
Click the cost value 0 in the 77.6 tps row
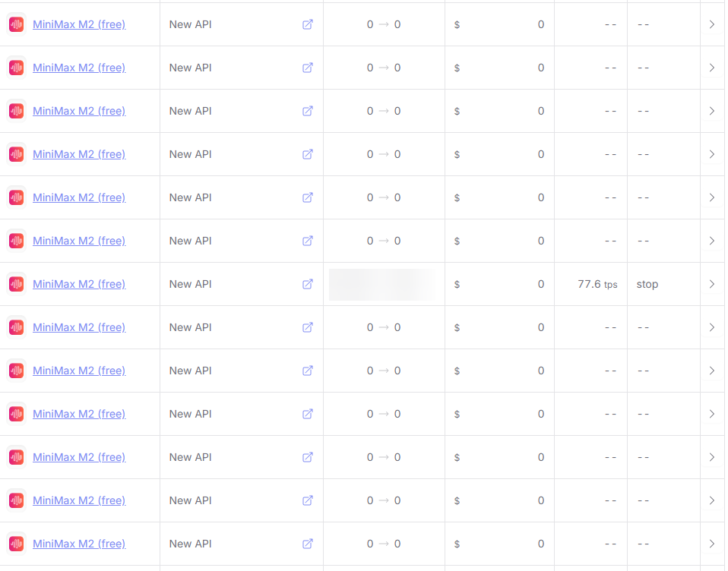(541, 284)
